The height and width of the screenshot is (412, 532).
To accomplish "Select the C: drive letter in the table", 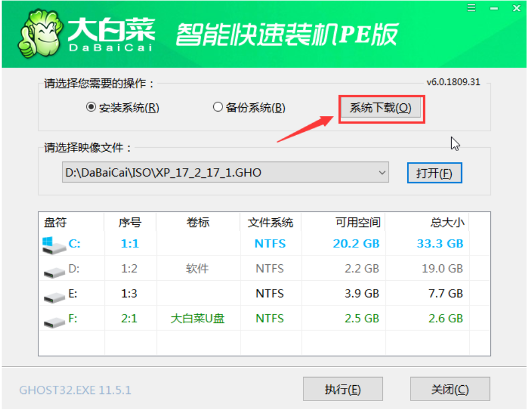I will pos(74,243).
